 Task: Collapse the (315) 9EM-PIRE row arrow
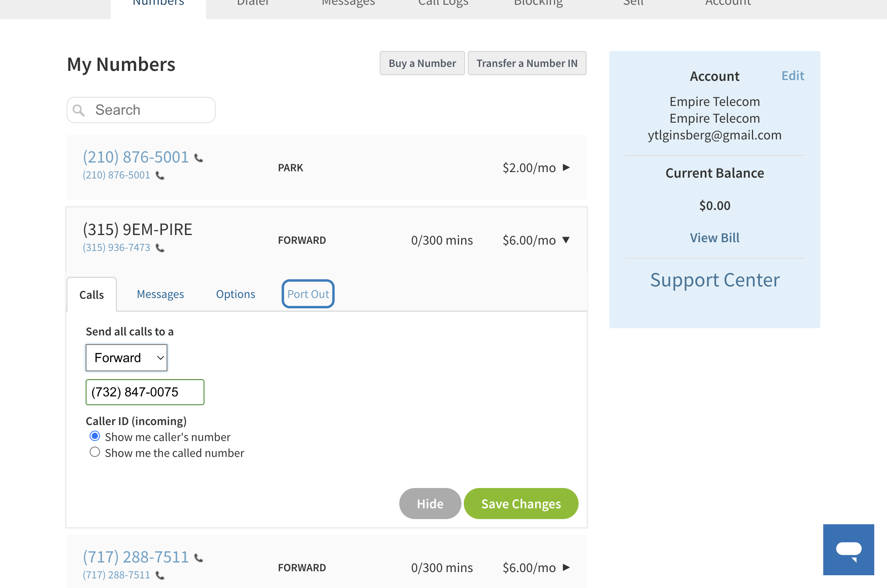tap(566, 240)
